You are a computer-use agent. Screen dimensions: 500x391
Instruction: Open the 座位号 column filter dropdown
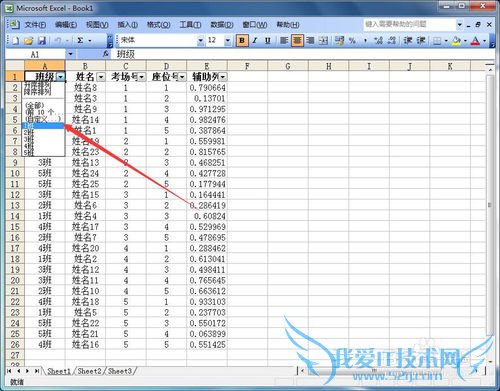pos(182,77)
